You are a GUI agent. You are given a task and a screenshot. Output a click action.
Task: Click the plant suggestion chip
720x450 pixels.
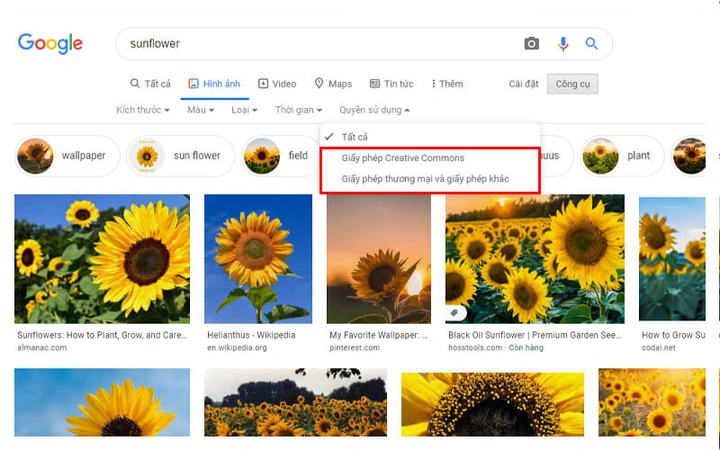tap(622, 156)
